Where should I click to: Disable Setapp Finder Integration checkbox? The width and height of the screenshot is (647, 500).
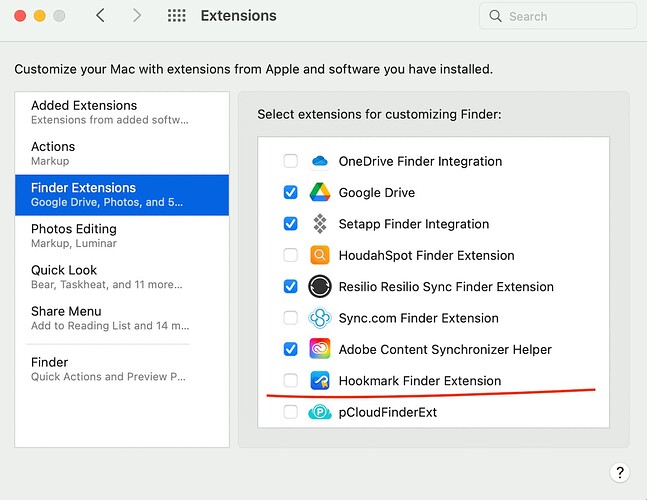coord(290,224)
